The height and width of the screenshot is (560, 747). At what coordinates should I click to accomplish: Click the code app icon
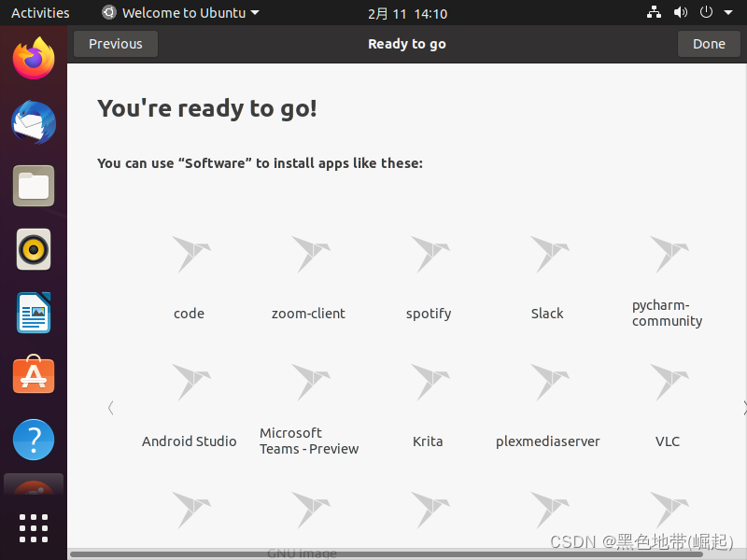190,254
